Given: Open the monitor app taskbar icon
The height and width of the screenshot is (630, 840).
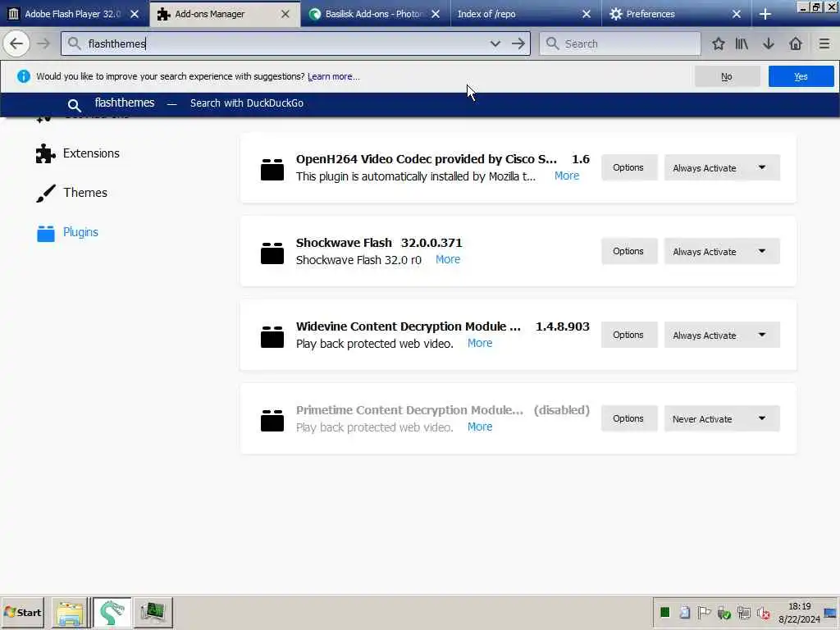Looking at the screenshot, I should coord(153,612).
